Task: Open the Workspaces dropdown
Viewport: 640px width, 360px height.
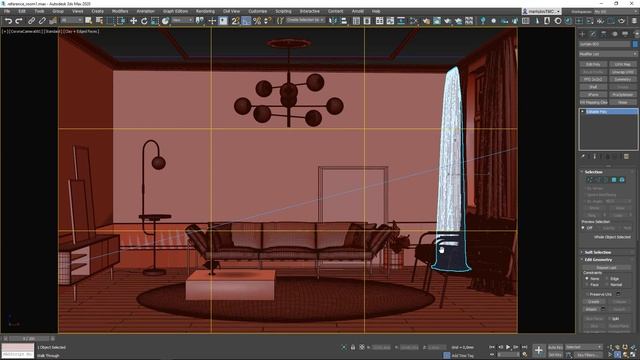Action: (x=615, y=11)
